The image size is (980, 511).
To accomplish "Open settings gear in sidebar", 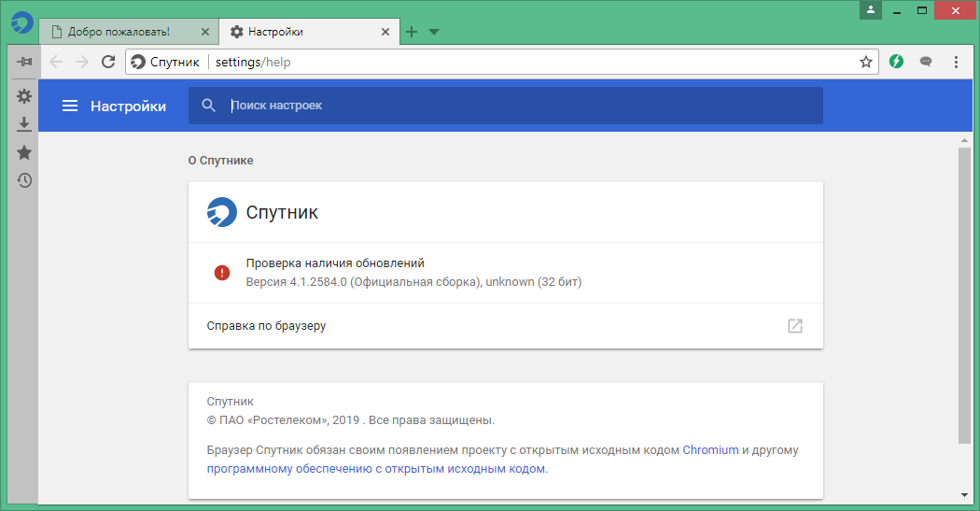I will tap(24, 96).
